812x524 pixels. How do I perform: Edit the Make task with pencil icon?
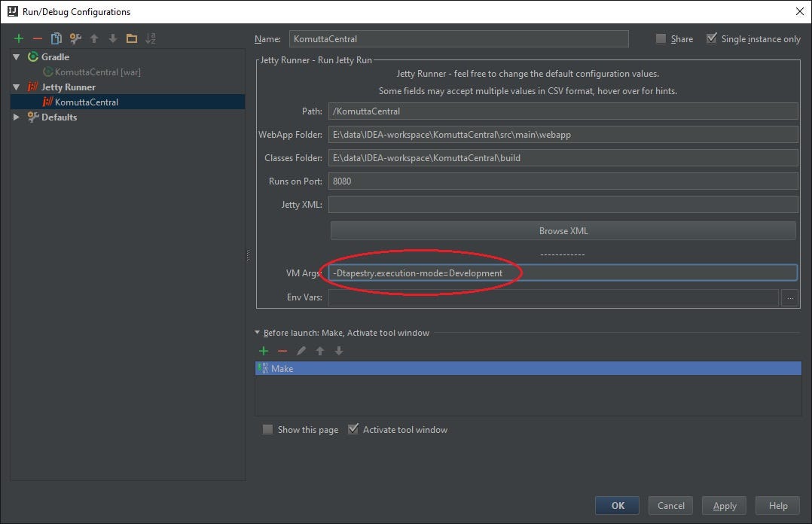(301, 350)
